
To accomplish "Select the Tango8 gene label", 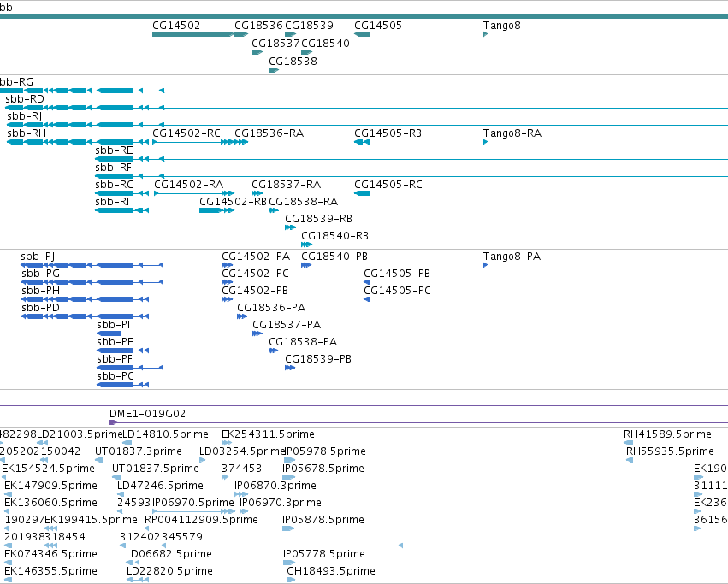I will (x=502, y=26).
